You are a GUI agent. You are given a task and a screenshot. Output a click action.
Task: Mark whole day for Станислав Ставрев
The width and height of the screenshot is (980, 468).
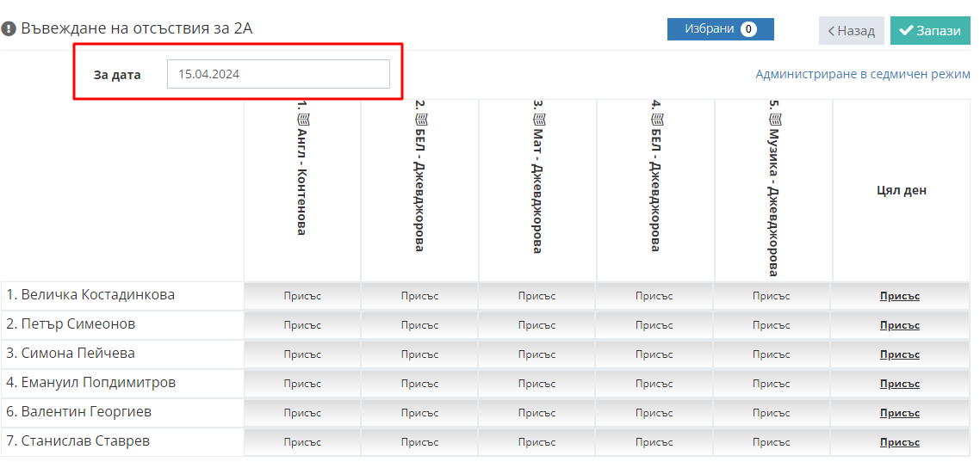click(x=899, y=442)
